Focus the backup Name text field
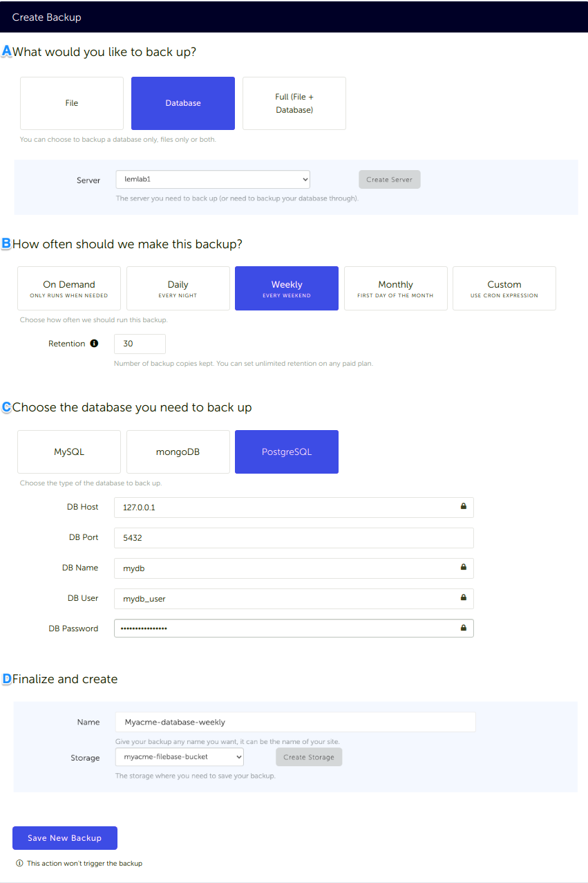 pyautogui.click(x=295, y=722)
